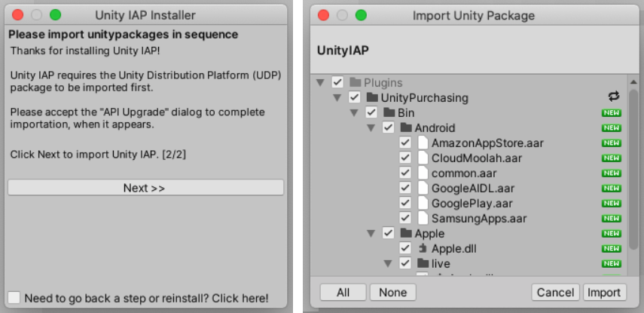Toggle the live folder checkbox

click(405, 263)
